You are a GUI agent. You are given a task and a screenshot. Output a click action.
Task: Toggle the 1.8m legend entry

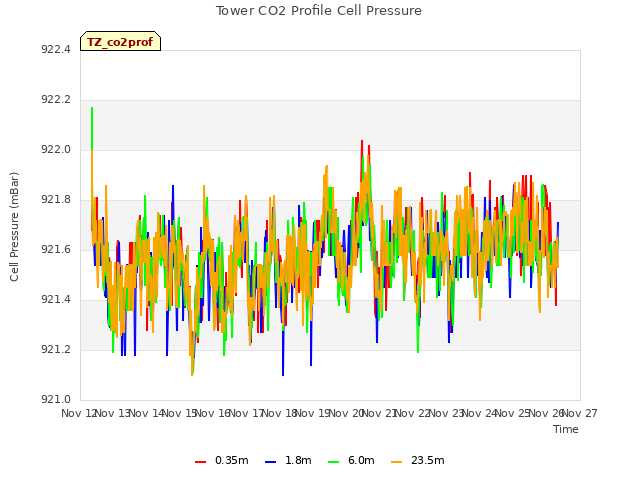(288, 460)
